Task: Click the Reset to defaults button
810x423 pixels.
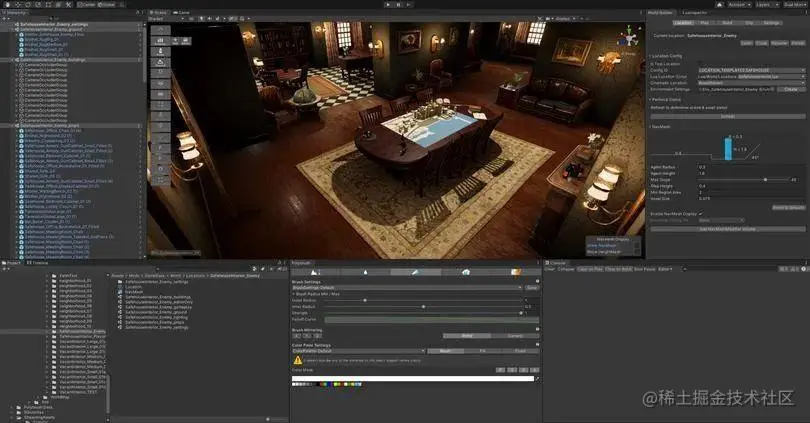Action: pos(788,207)
